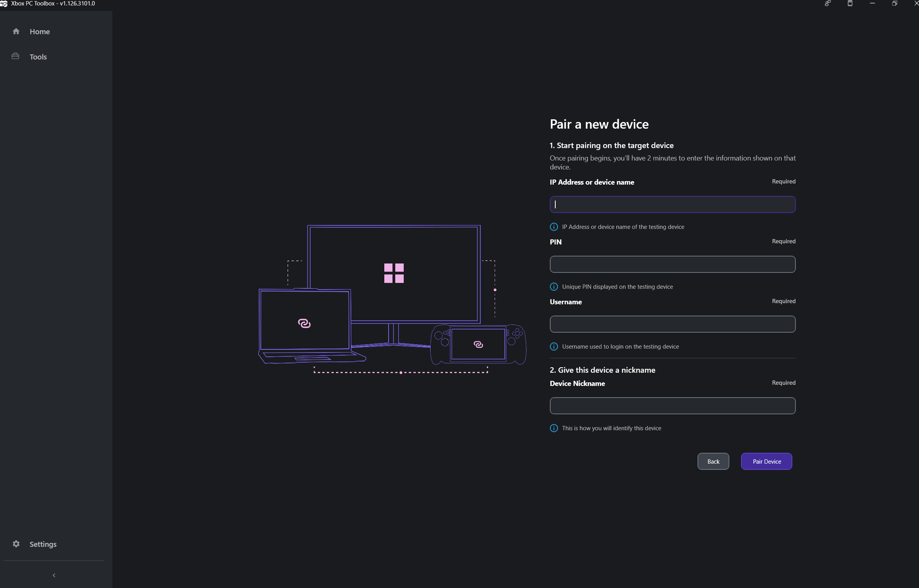The height and width of the screenshot is (588, 919).
Task: Click the Xbox PC Toolbox app icon
Action: [x=4, y=3]
